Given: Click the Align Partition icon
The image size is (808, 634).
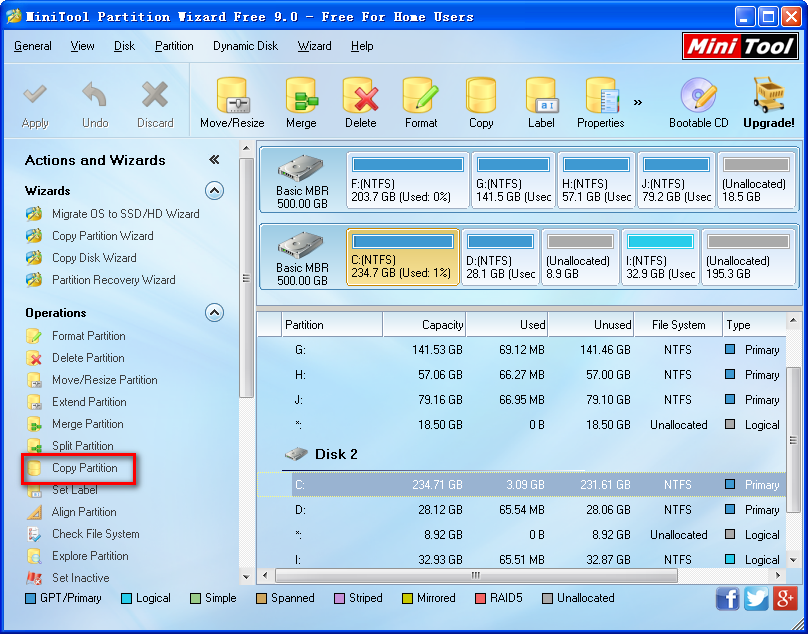Looking at the screenshot, I should [34, 512].
